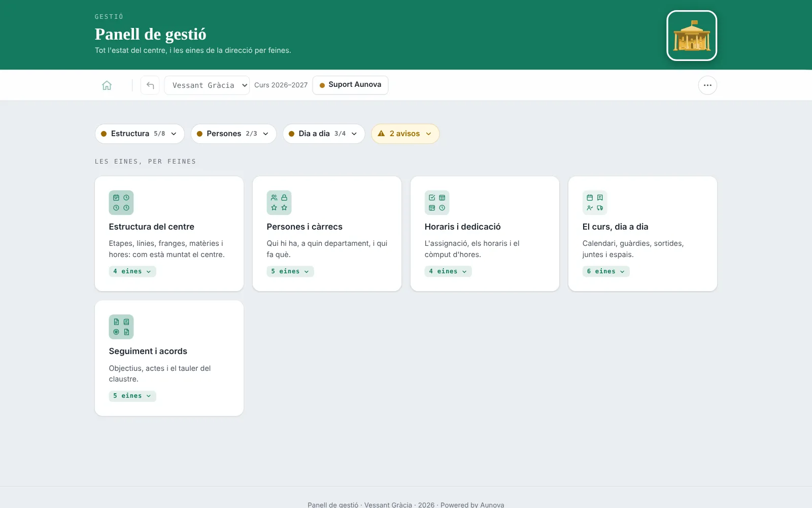Screen dimensions: 812x508
Task: Open the three-dots more options menu
Action: [707, 85]
